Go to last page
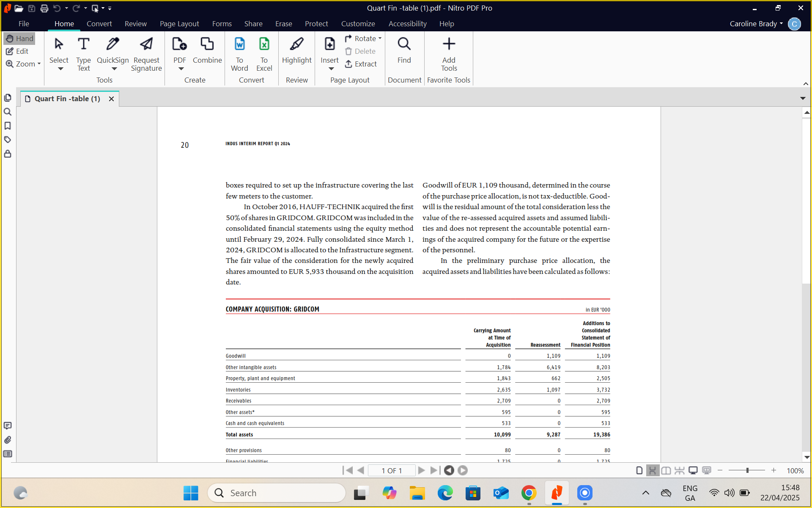812x508 pixels. point(435,470)
